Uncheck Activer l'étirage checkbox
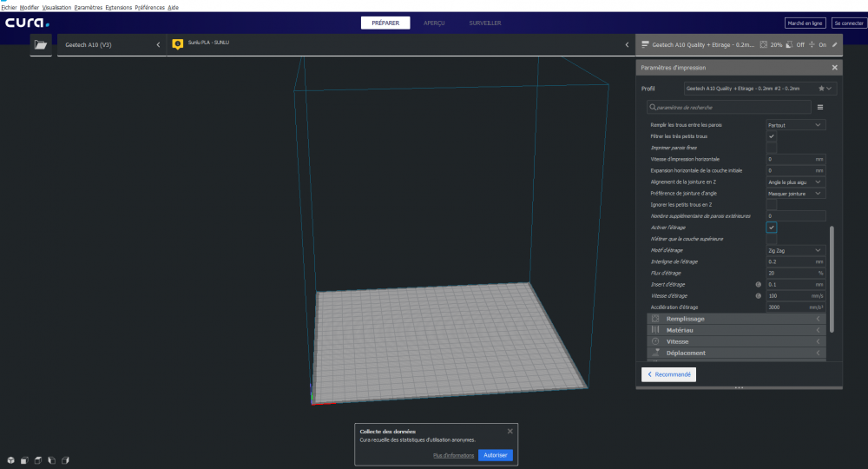The height and width of the screenshot is (469, 868). coord(772,228)
